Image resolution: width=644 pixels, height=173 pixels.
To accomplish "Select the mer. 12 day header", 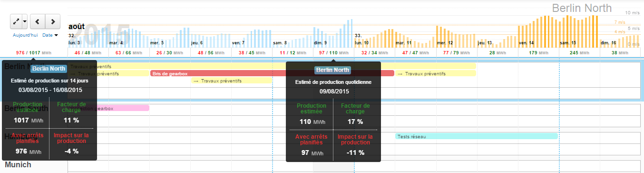I will (445, 43).
